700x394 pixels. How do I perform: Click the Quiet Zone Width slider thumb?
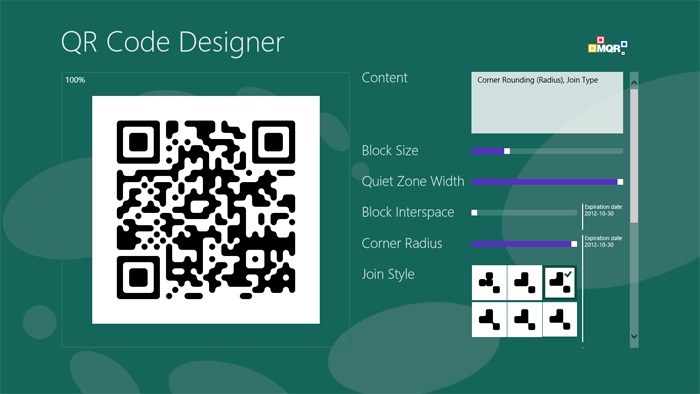click(x=620, y=182)
